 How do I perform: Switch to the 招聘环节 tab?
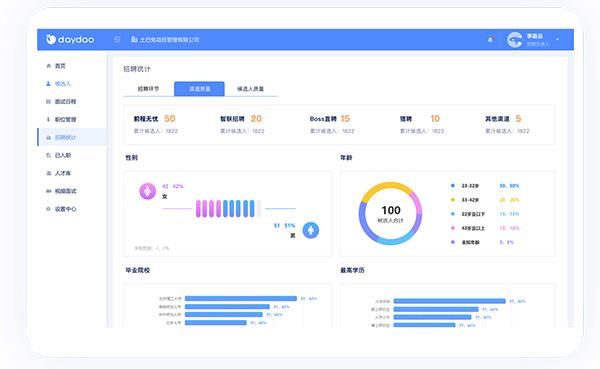148,89
